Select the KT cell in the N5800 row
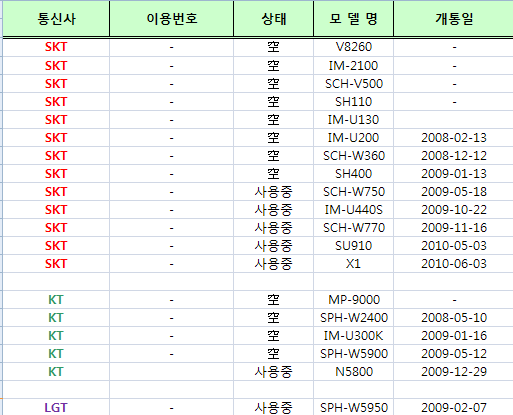Screen dimensions: 513x415 click(56, 372)
